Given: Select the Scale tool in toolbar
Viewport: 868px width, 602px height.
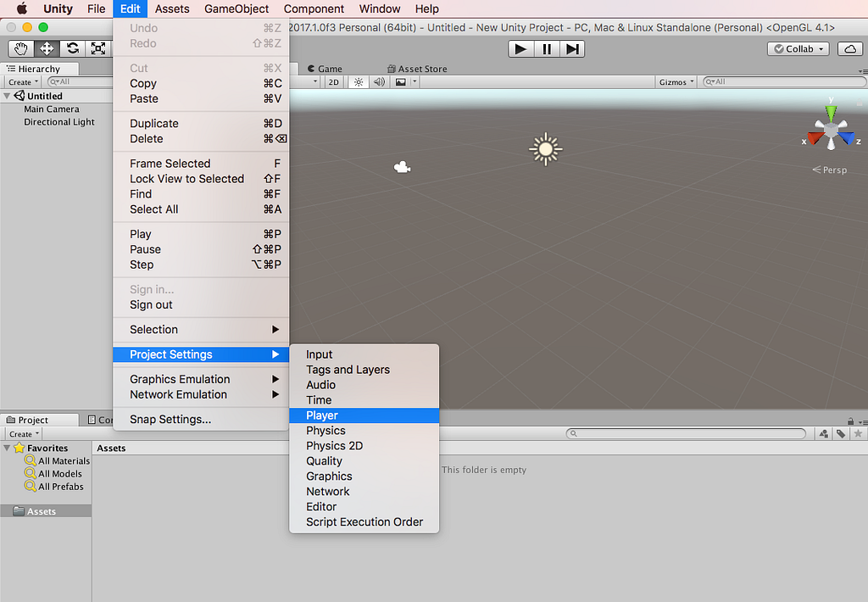Looking at the screenshot, I should pos(98,48).
